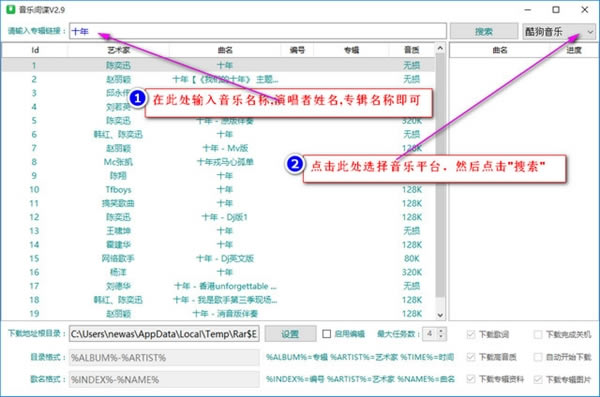Click the download directory path field
Viewport: 600px width, 397px height.
[164, 334]
